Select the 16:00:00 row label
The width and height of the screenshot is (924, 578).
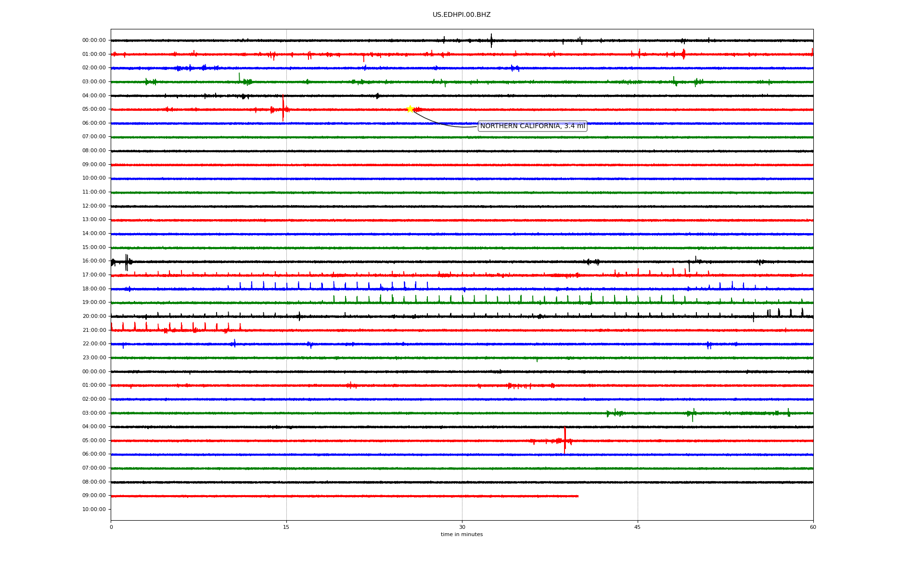(94, 261)
